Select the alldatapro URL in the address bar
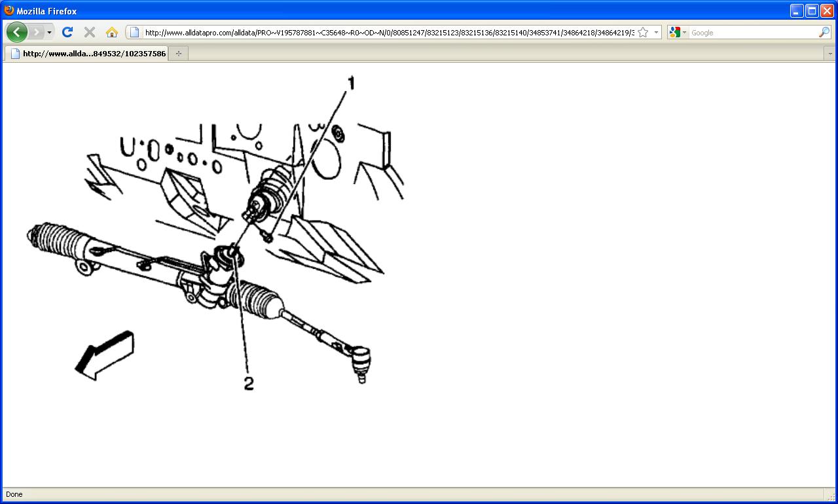The image size is (838, 504). click(389, 33)
